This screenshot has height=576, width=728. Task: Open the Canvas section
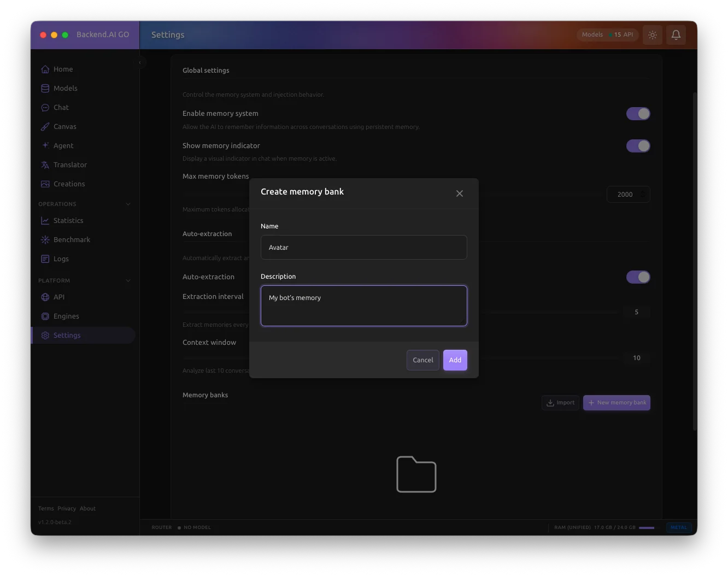pyautogui.click(x=64, y=126)
